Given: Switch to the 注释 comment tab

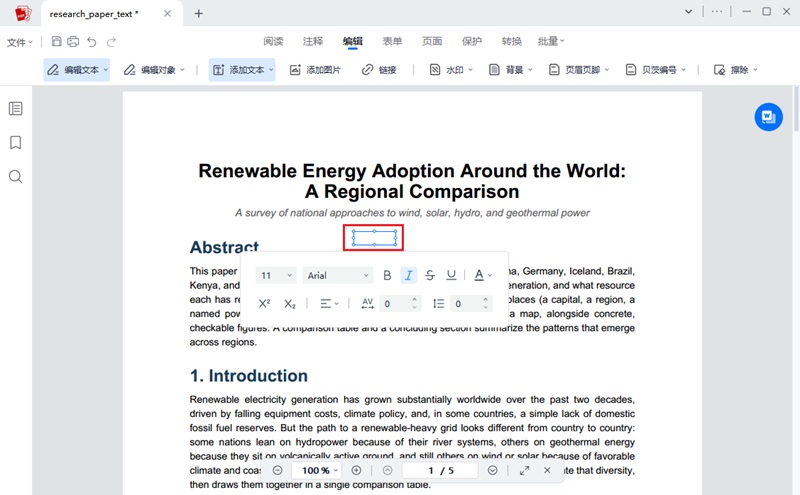Looking at the screenshot, I should (313, 41).
